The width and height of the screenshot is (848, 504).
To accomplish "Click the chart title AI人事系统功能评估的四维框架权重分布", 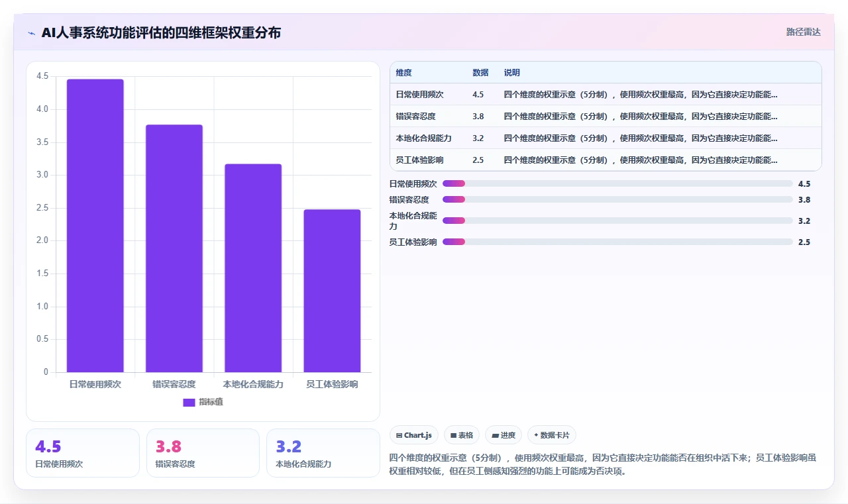I will point(161,32).
